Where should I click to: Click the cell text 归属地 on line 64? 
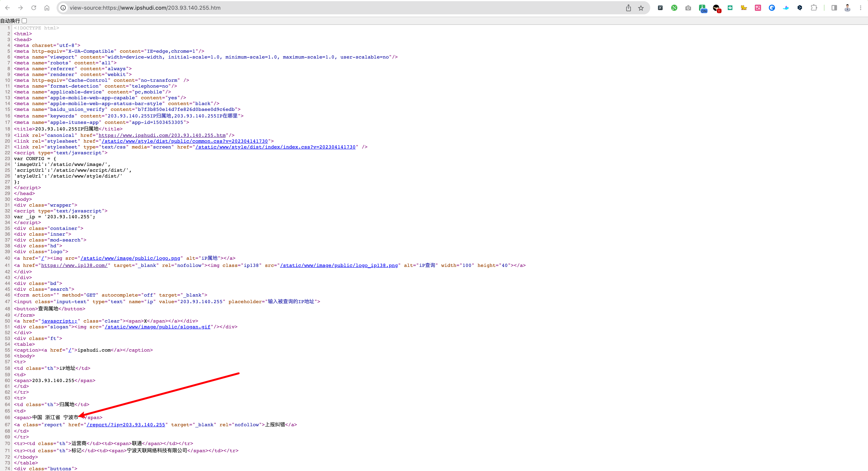click(67, 404)
